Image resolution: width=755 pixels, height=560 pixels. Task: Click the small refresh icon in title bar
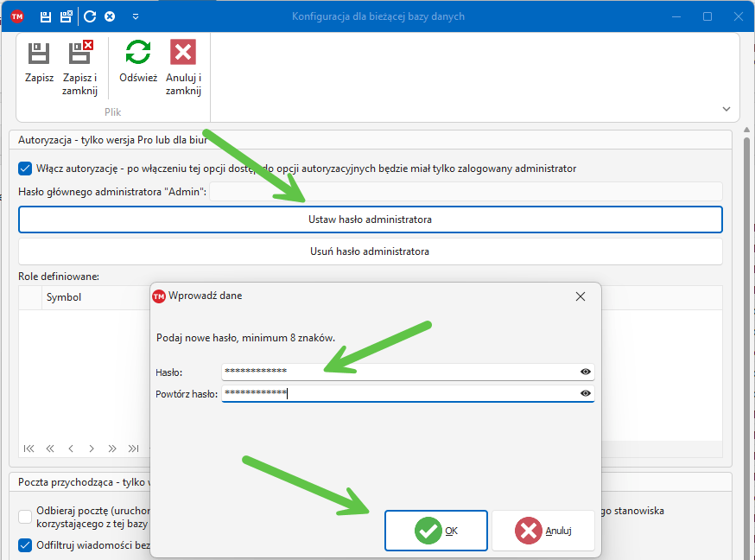(90, 16)
